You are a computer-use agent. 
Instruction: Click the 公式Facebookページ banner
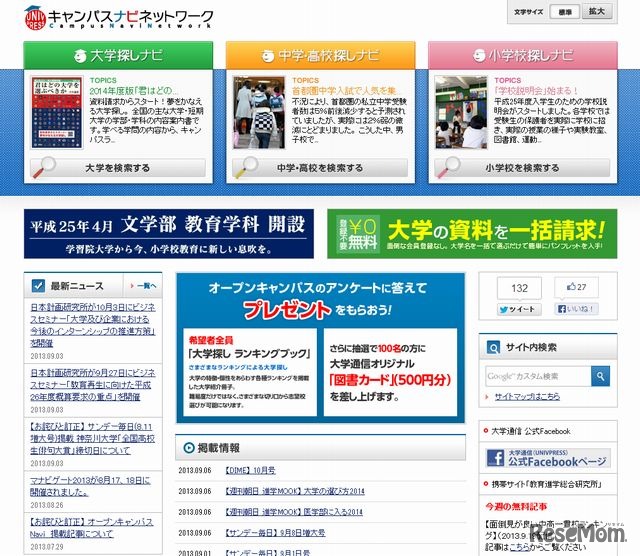[x=548, y=458]
